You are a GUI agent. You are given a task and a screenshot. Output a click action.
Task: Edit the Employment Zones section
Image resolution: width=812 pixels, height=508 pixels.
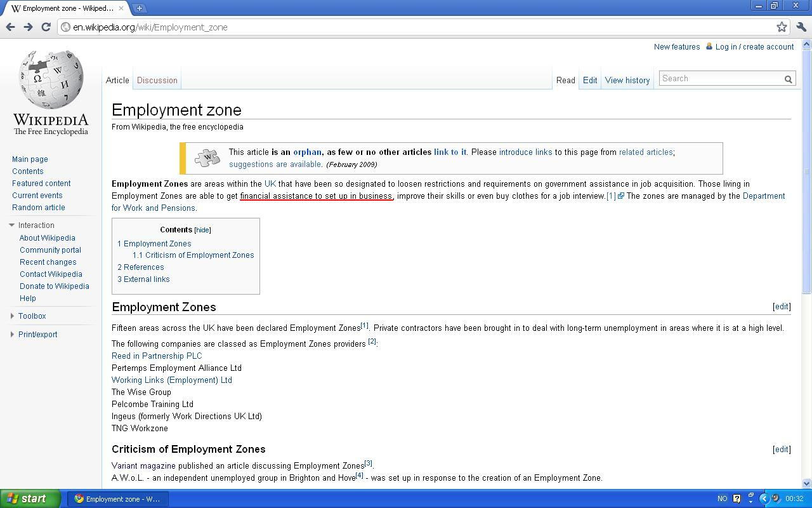(782, 306)
